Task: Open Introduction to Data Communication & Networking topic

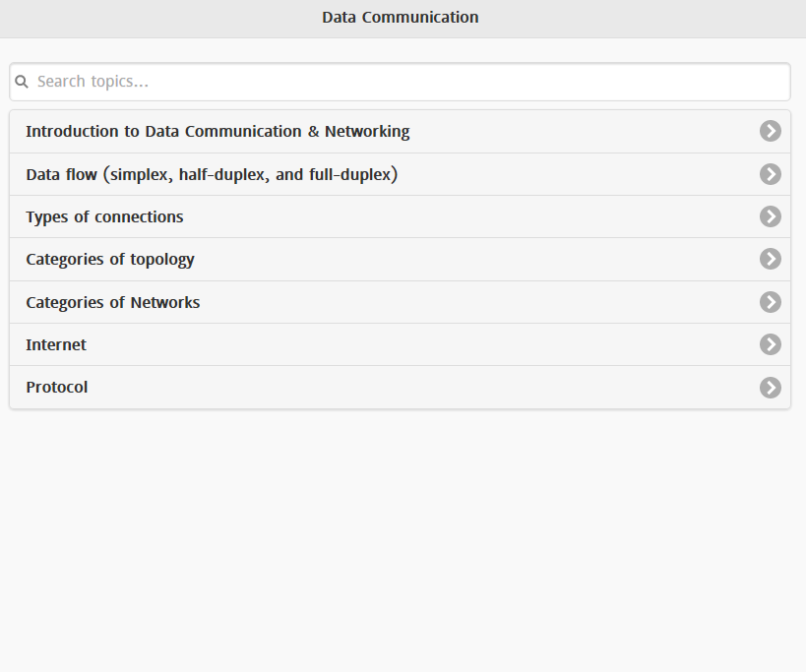Action: pyautogui.click(x=217, y=132)
